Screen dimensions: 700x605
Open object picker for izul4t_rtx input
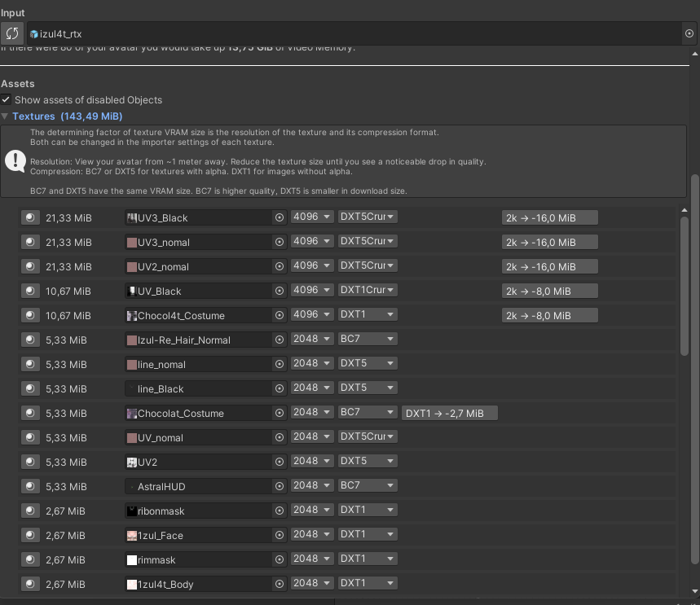tap(689, 33)
